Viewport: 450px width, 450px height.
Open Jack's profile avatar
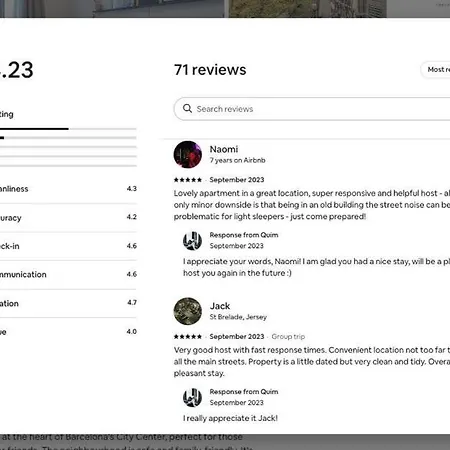188,311
